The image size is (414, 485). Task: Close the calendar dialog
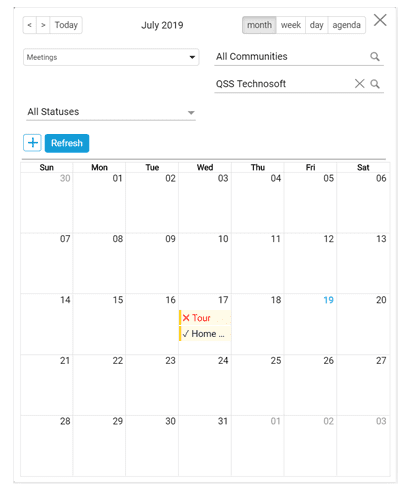click(380, 20)
